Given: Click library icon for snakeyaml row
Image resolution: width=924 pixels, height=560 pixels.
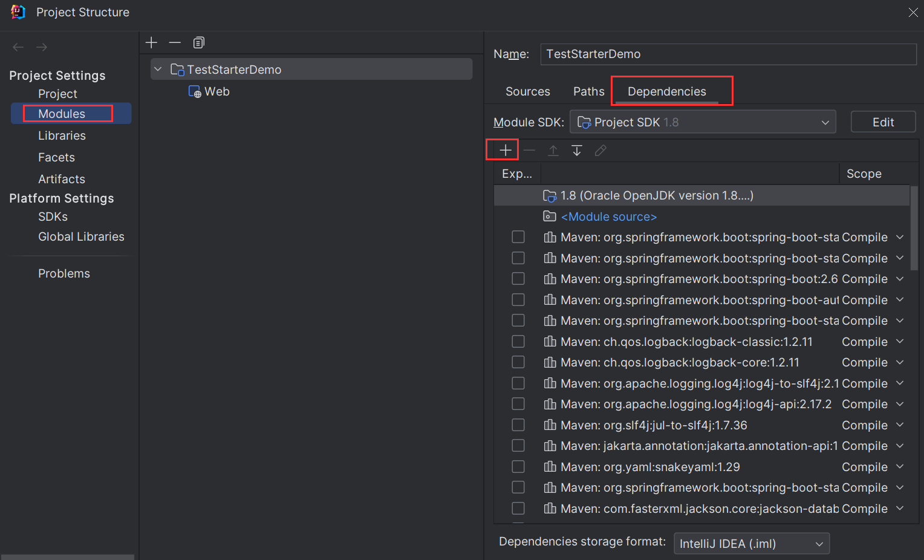Looking at the screenshot, I should 550,467.
